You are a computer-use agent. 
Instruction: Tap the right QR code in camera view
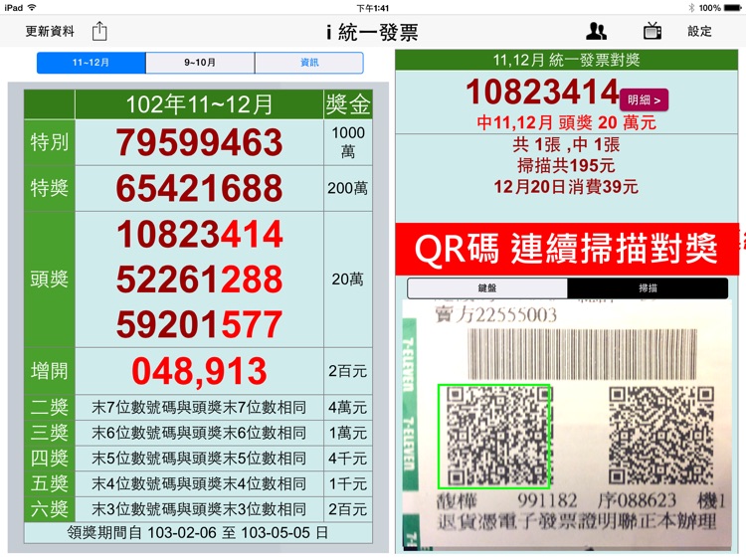click(661, 436)
